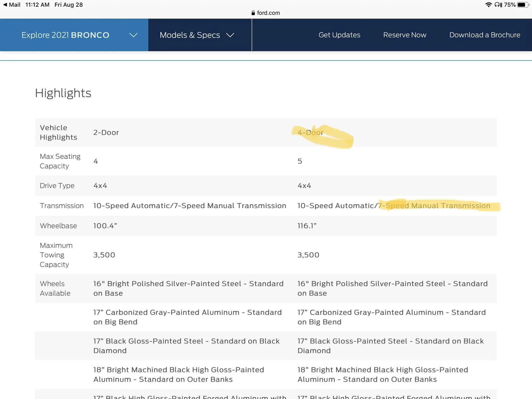Click Download a Brochure
The width and height of the screenshot is (532, 399).
pos(485,35)
